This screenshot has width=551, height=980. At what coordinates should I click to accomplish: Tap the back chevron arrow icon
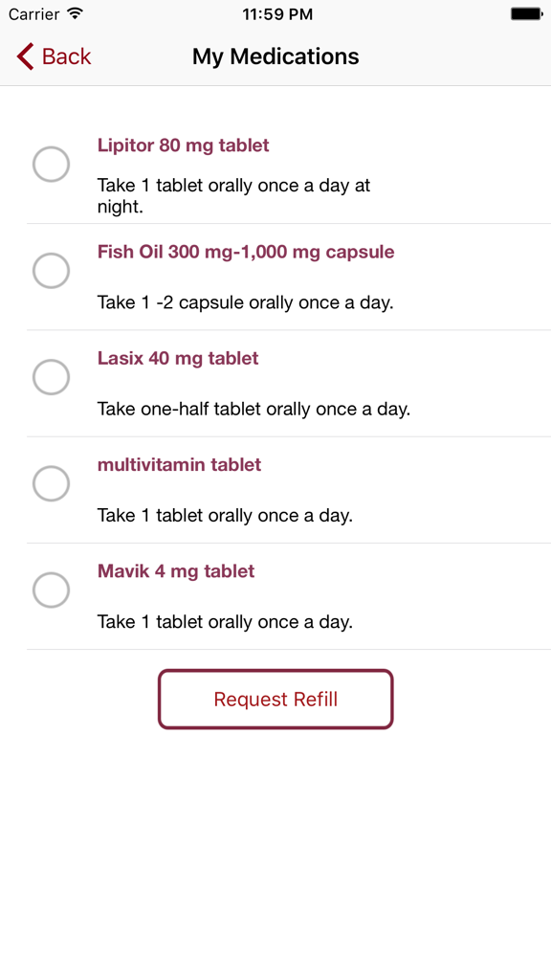click(x=23, y=56)
